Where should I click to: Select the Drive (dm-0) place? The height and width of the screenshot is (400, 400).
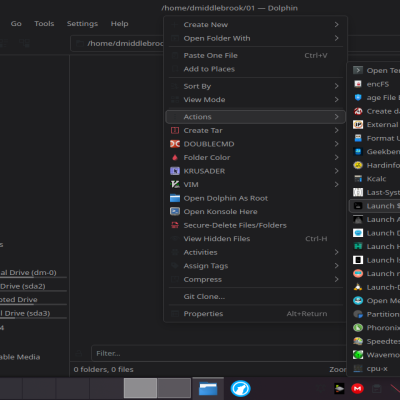tap(33, 273)
